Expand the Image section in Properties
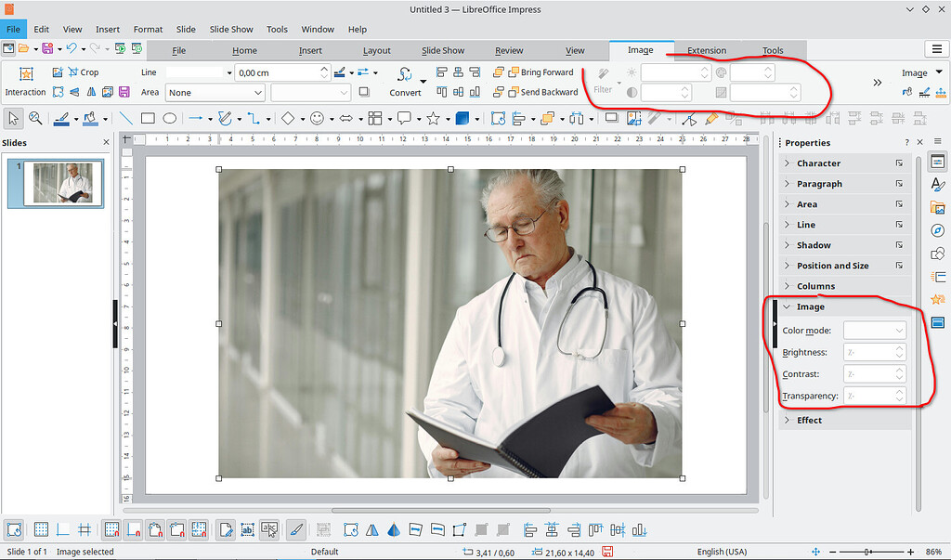Viewport: 951px width, 560px height. (x=809, y=306)
